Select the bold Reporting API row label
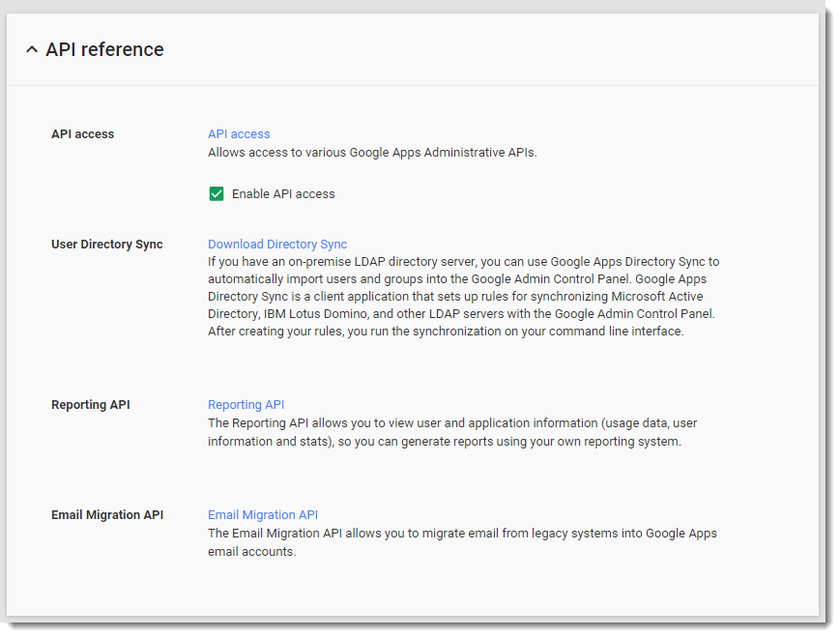Viewport: 840px width, 637px height. [91, 405]
